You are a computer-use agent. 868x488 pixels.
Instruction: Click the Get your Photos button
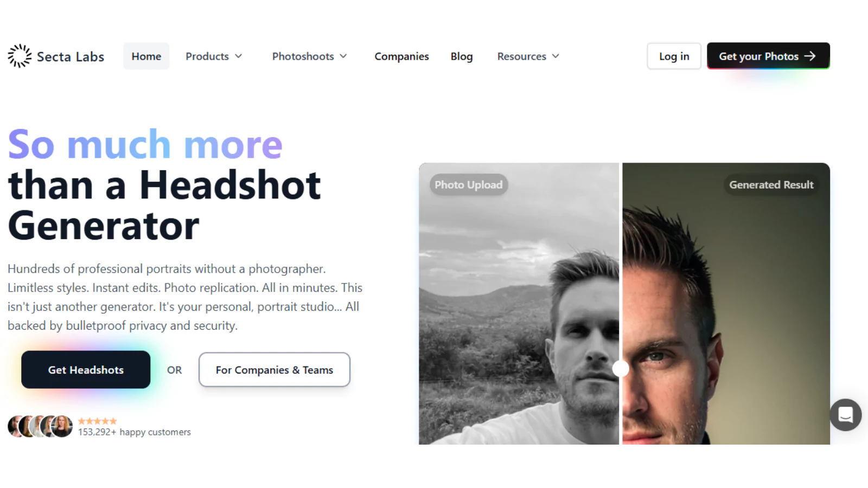coord(768,56)
